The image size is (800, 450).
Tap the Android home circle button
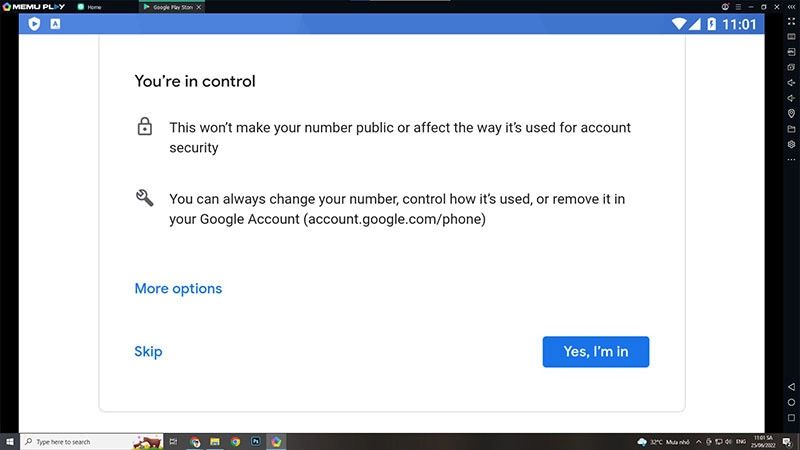pyautogui.click(x=791, y=401)
